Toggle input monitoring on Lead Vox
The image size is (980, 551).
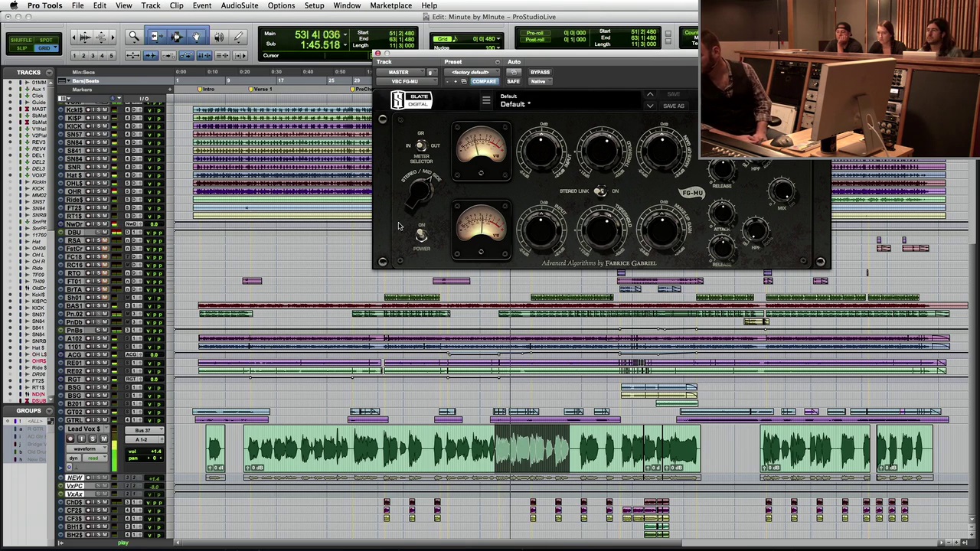(81, 439)
